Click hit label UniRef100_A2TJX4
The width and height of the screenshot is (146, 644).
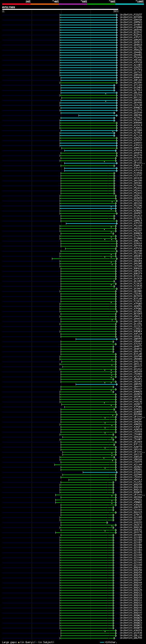point(131,135)
